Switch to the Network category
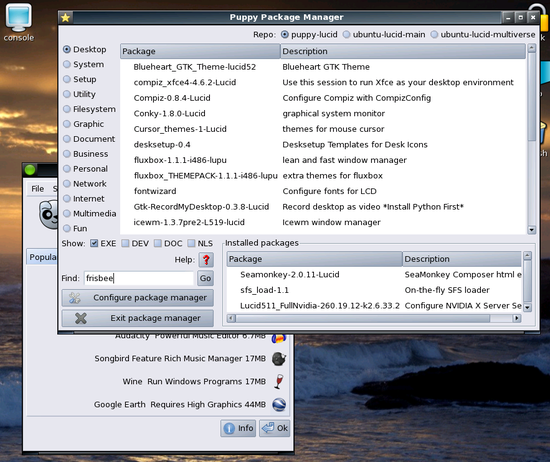Viewport: 550px width, 462px height. pos(85,183)
